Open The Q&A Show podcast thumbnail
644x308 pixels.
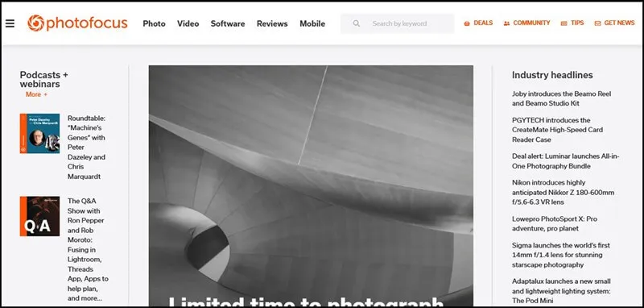pyautogui.click(x=39, y=216)
